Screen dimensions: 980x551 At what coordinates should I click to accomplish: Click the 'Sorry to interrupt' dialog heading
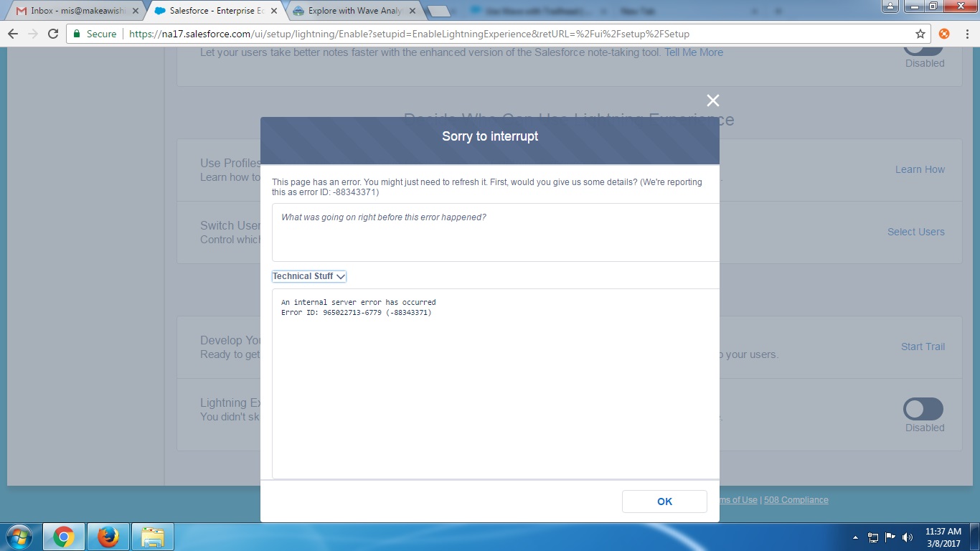point(490,136)
